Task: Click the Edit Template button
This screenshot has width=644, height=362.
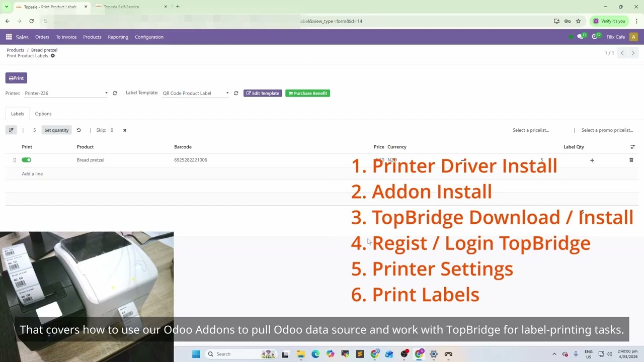Action: pos(263,93)
